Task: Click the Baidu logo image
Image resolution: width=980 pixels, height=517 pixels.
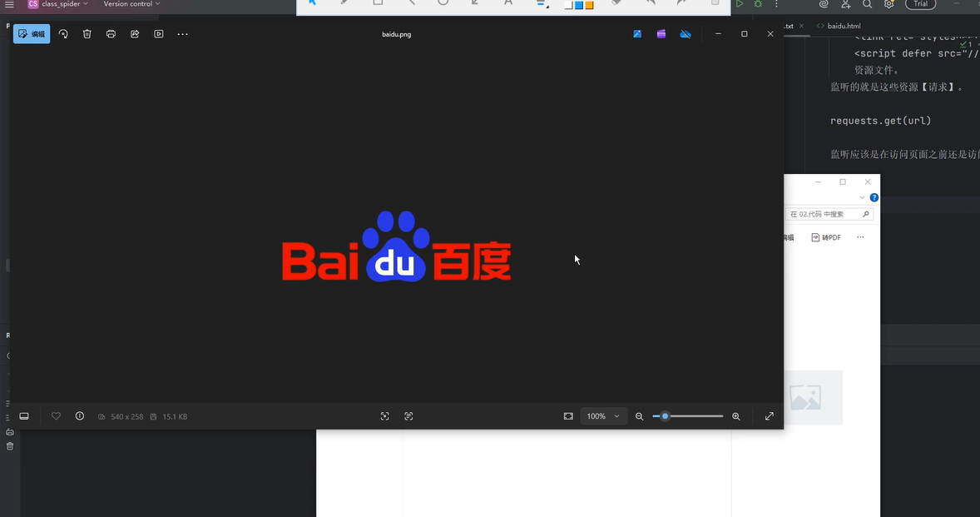Action: pyautogui.click(x=397, y=246)
